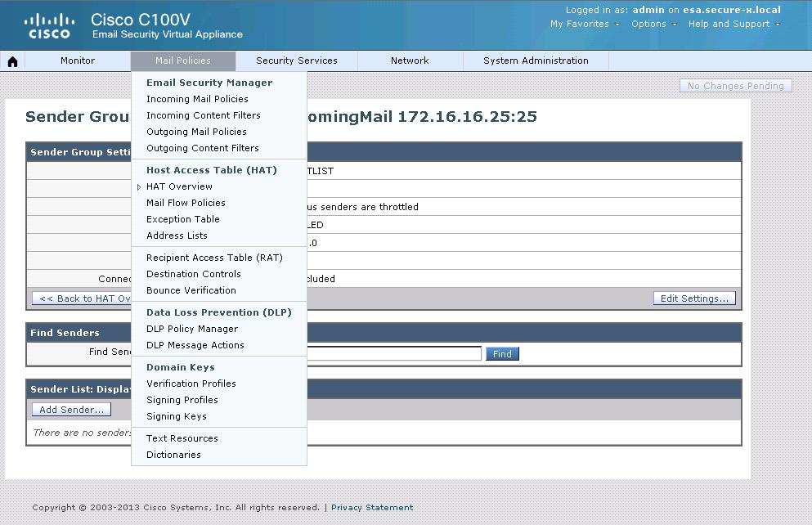Image resolution: width=812 pixels, height=525 pixels.
Task: Click the Add Sender button
Action: [x=71, y=410]
